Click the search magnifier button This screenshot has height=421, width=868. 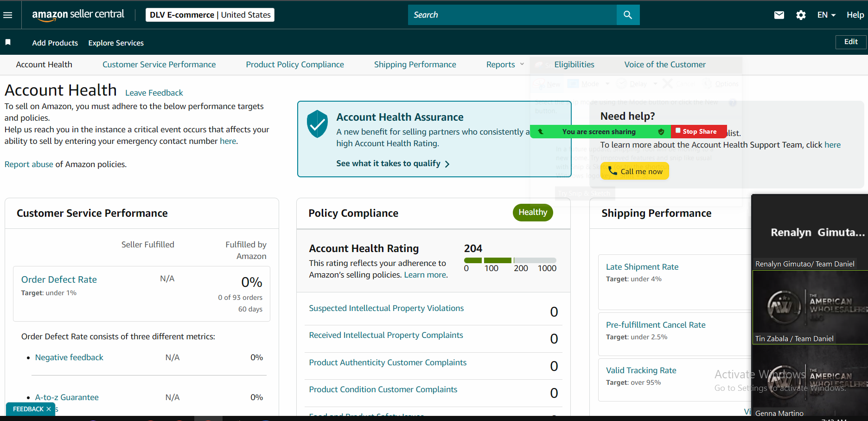pos(628,15)
